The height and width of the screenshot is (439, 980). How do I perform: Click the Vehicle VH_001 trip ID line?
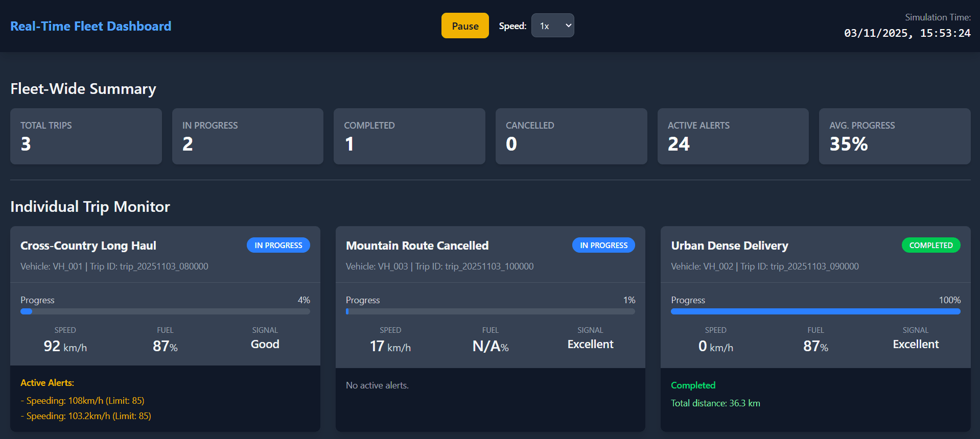[x=114, y=266]
